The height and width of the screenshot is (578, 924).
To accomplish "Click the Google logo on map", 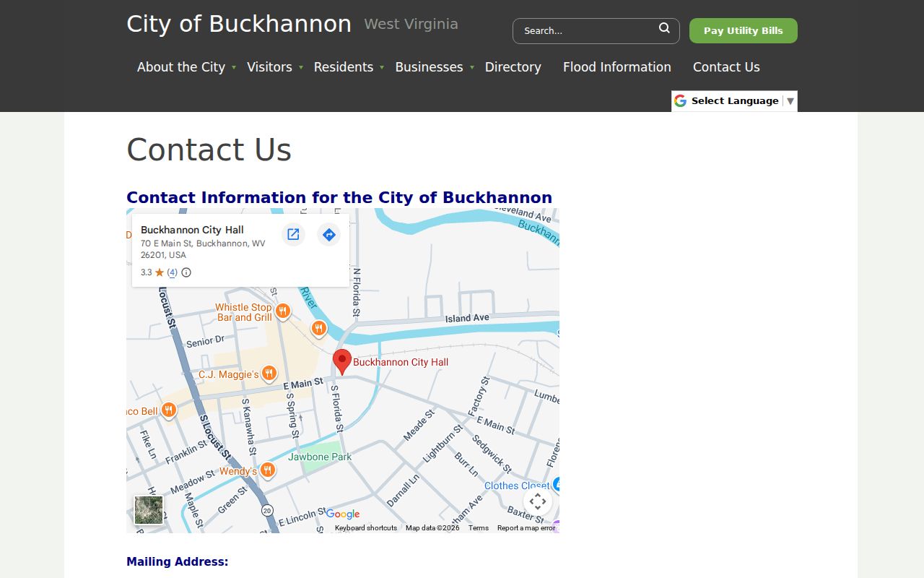I will point(343,514).
